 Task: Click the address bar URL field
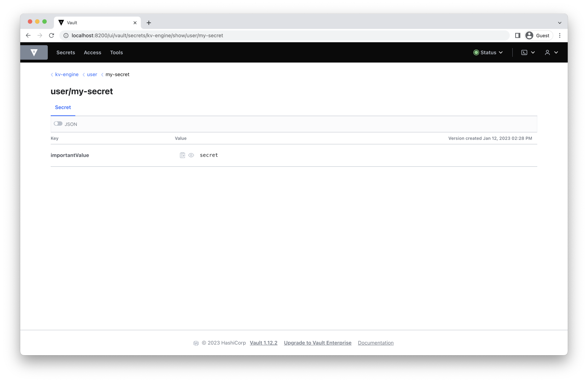click(x=284, y=36)
